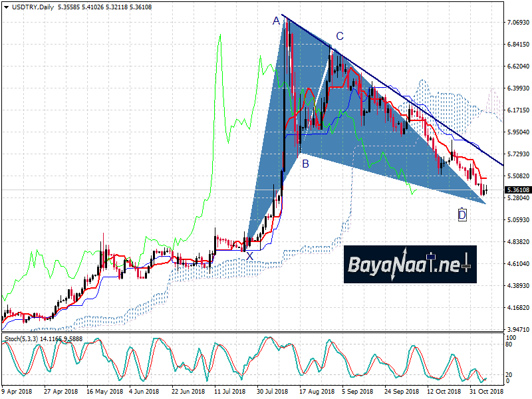Select the 9 Apr 2018 date marker
The image size is (532, 399).
point(18,392)
